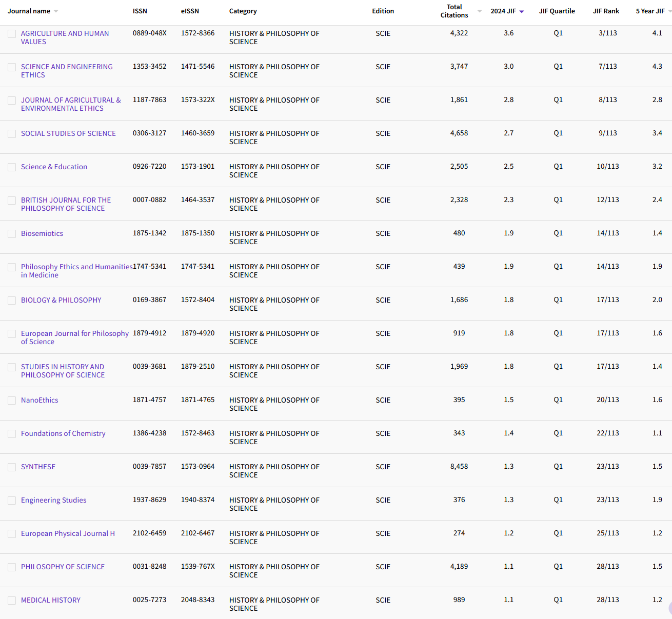Open the 2024 JIF sort dropdown
The image size is (672, 619).
pyautogui.click(x=522, y=11)
